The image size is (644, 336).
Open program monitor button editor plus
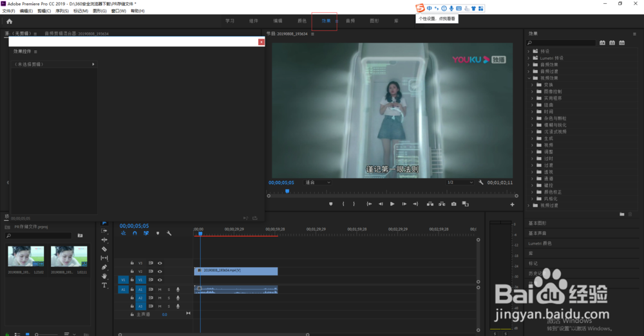coord(512,205)
